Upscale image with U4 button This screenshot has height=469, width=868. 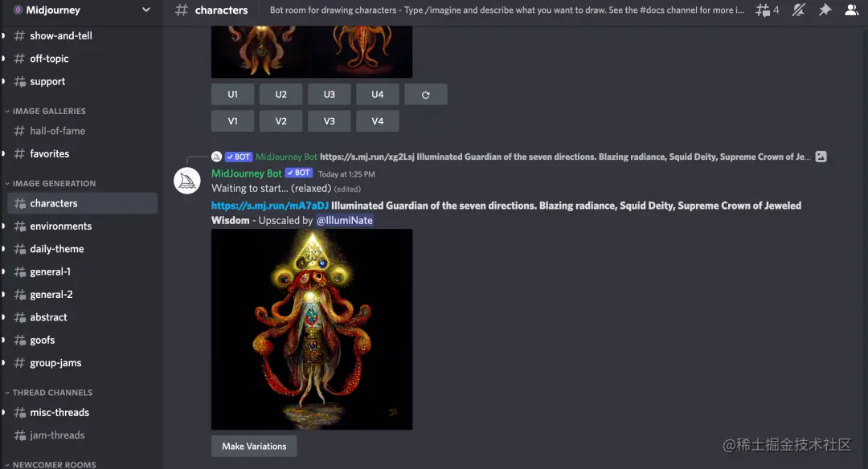coord(378,95)
